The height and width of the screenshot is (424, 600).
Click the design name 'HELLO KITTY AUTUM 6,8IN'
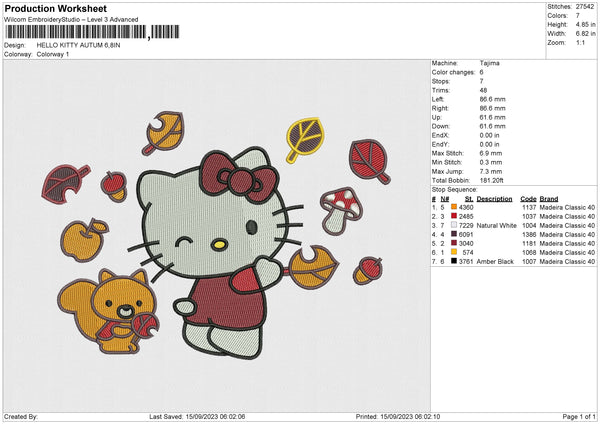click(x=78, y=45)
